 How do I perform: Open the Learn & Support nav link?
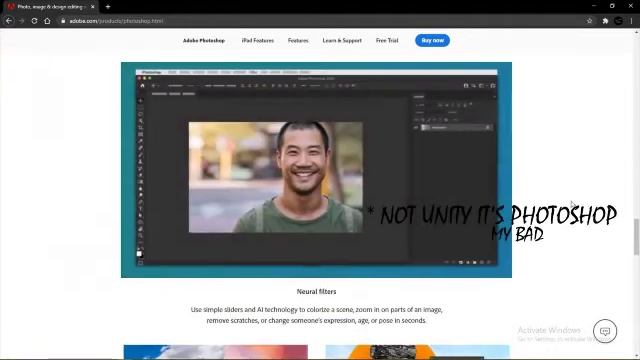(342, 40)
